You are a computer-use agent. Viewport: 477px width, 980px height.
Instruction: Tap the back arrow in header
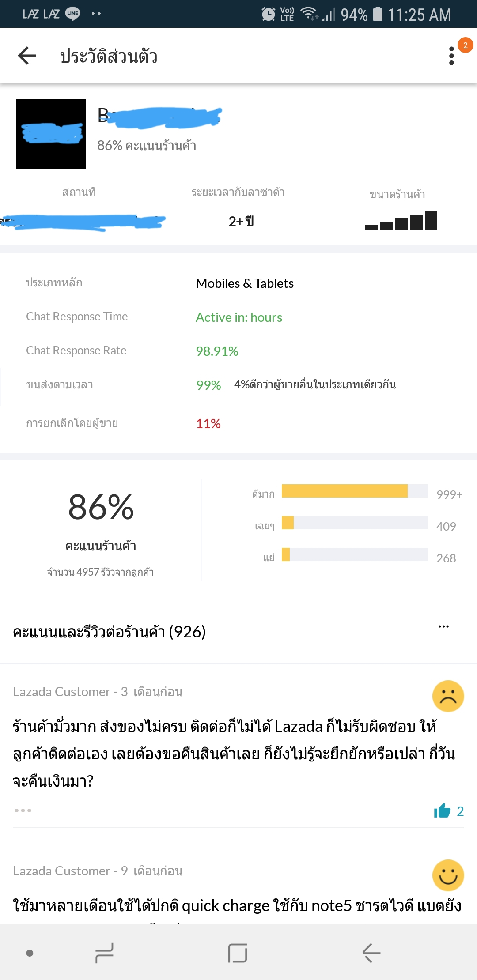pyautogui.click(x=27, y=56)
